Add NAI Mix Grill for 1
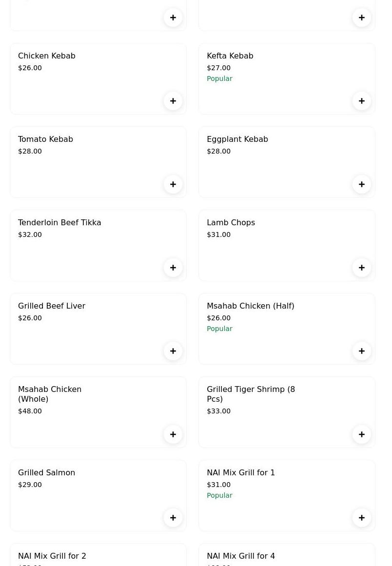The height and width of the screenshot is (566, 392). (x=362, y=518)
